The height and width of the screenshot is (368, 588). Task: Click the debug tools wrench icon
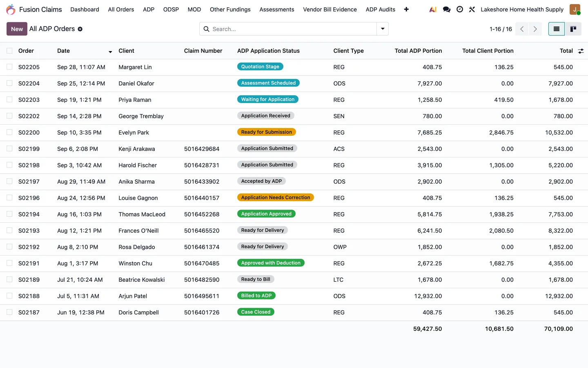472,9
